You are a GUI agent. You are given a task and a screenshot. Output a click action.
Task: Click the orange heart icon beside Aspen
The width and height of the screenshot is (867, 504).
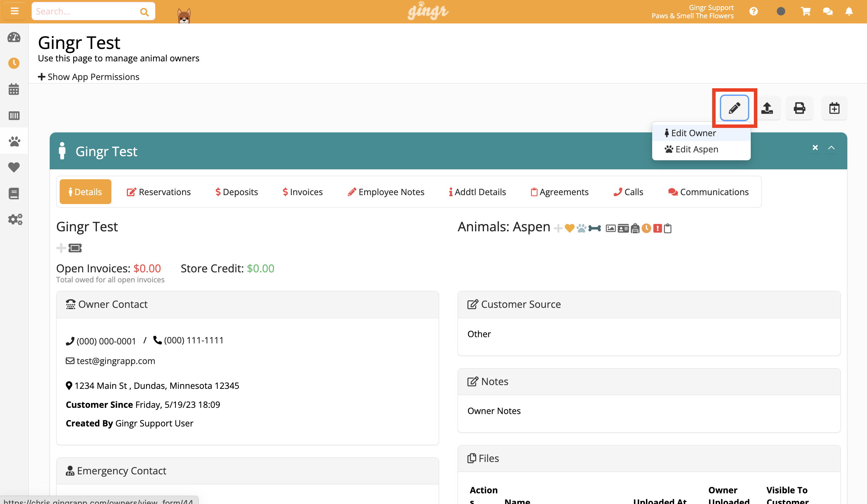[x=569, y=228]
